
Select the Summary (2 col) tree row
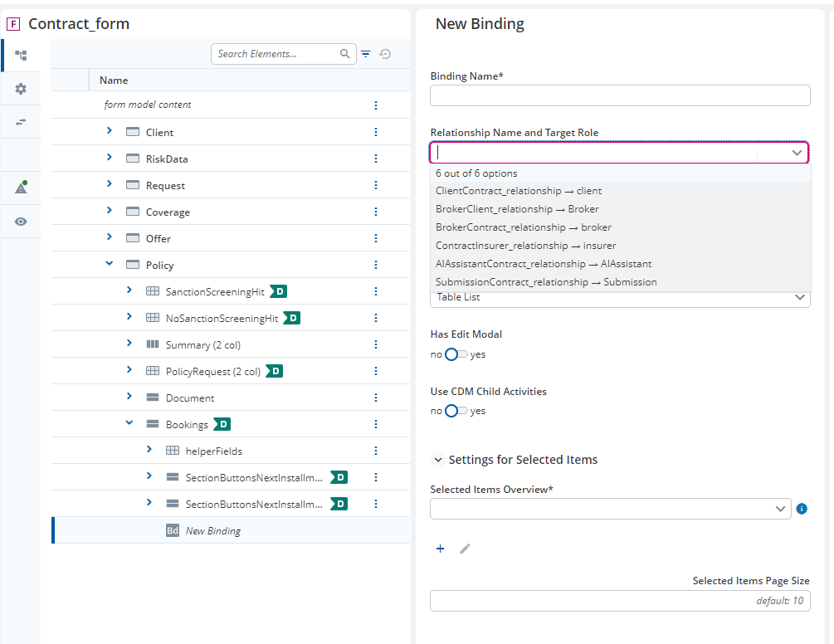click(x=231, y=344)
